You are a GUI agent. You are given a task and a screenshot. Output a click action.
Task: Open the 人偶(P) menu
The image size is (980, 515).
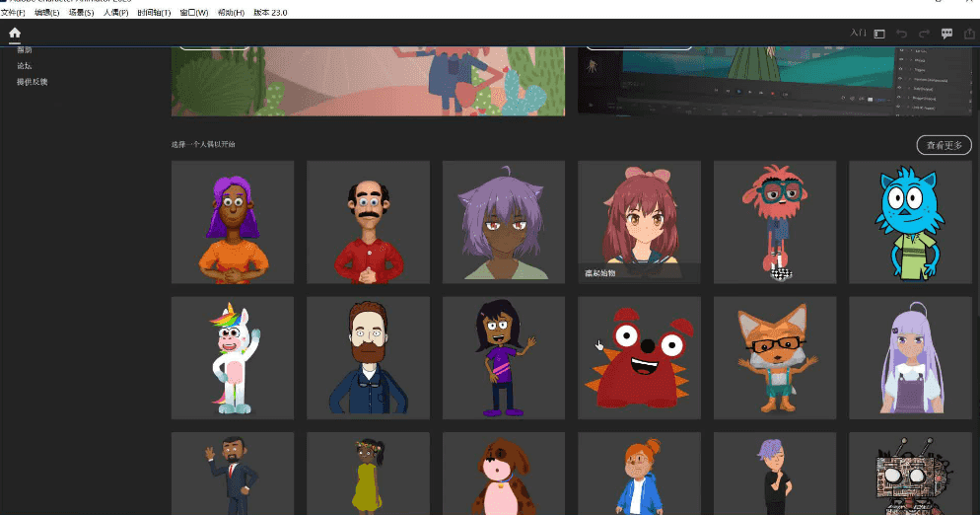click(115, 13)
